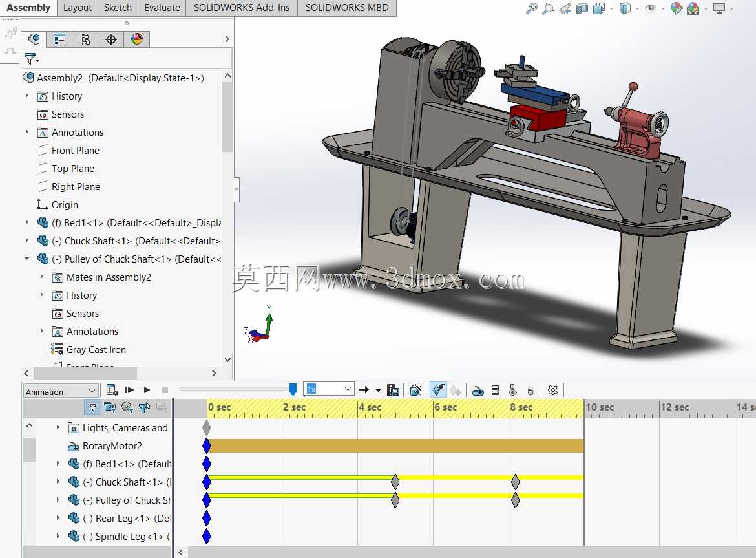Expand the top-level Annotations folder
The image size is (756, 558).
point(27,132)
